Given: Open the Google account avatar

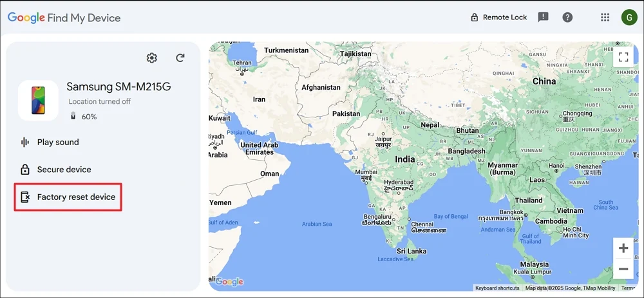Looking at the screenshot, I should [629, 17].
